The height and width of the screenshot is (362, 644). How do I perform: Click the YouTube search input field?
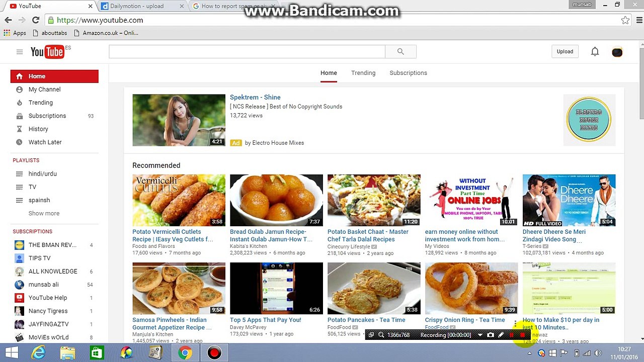pos(247,51)
